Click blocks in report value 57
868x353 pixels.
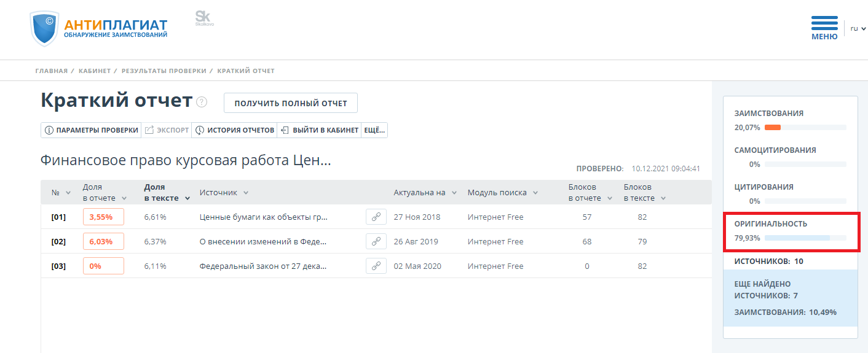pyautogui.click(x=587, y=217)
